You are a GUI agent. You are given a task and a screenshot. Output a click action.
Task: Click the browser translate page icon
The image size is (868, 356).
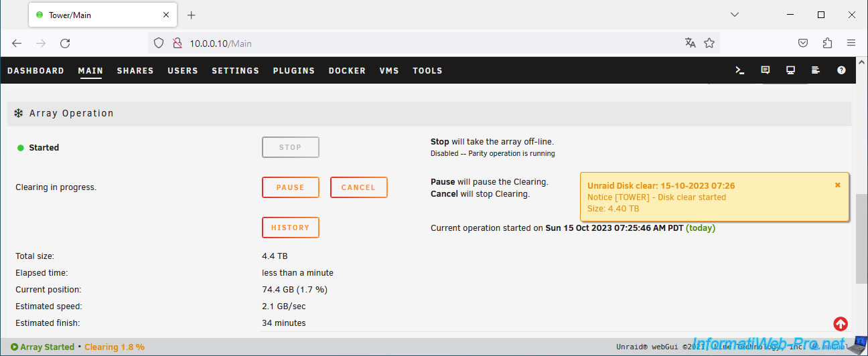(x=691, y=43)
